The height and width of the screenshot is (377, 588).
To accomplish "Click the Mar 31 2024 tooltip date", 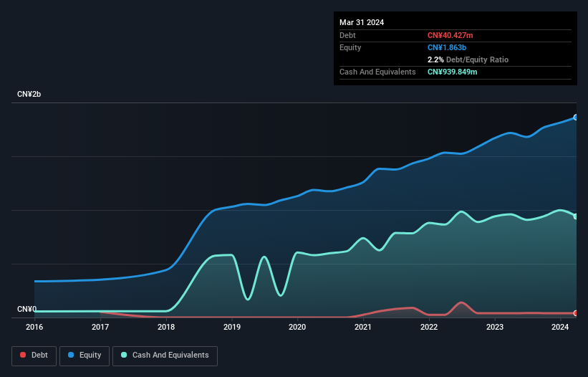I will [x=362, y=22].
